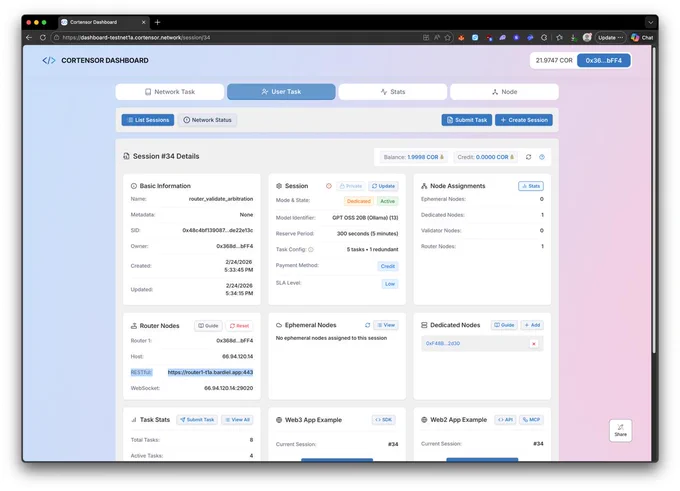Refresh session details with the circular arrows icon

click(528, 157)
